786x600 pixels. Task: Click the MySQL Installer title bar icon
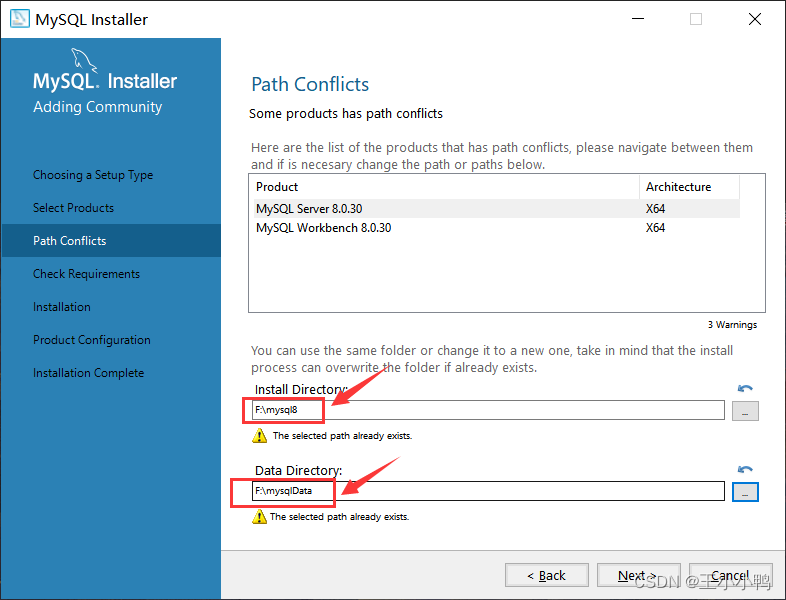click(x=18, y=19)
